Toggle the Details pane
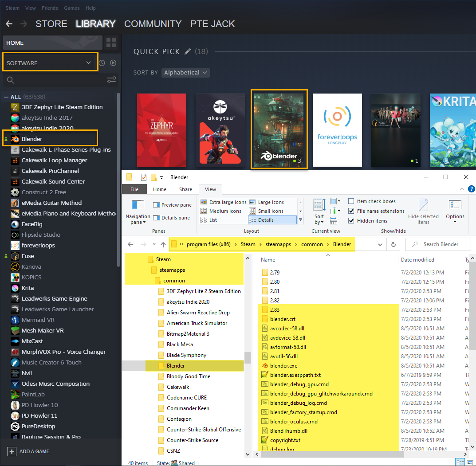Viewport: 476px width, 466px height. pos(172,218)
